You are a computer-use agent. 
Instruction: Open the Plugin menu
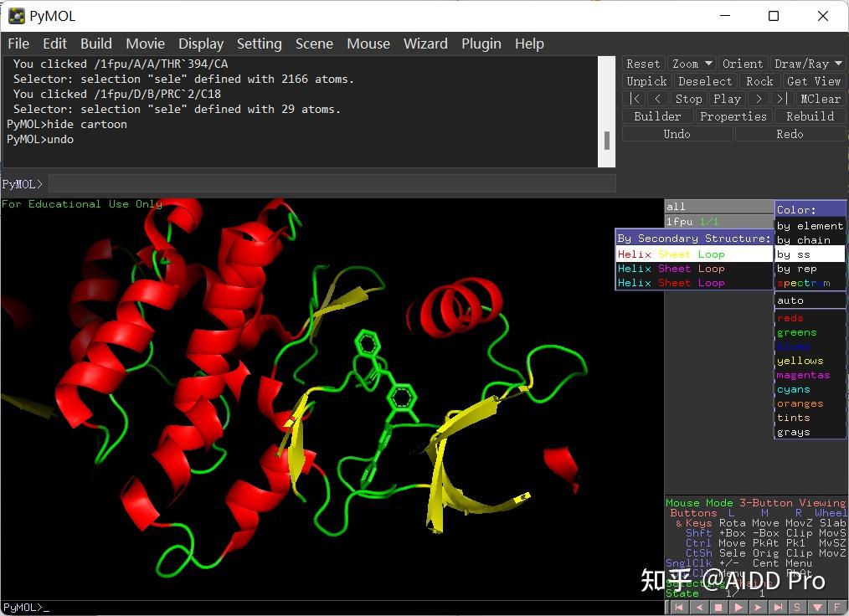point(481,44)
